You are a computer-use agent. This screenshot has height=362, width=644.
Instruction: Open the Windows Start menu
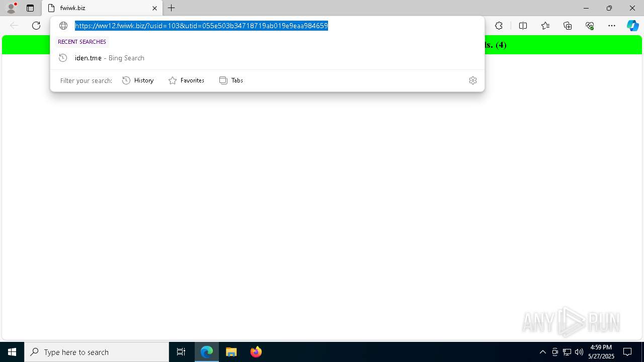point(12,352)
